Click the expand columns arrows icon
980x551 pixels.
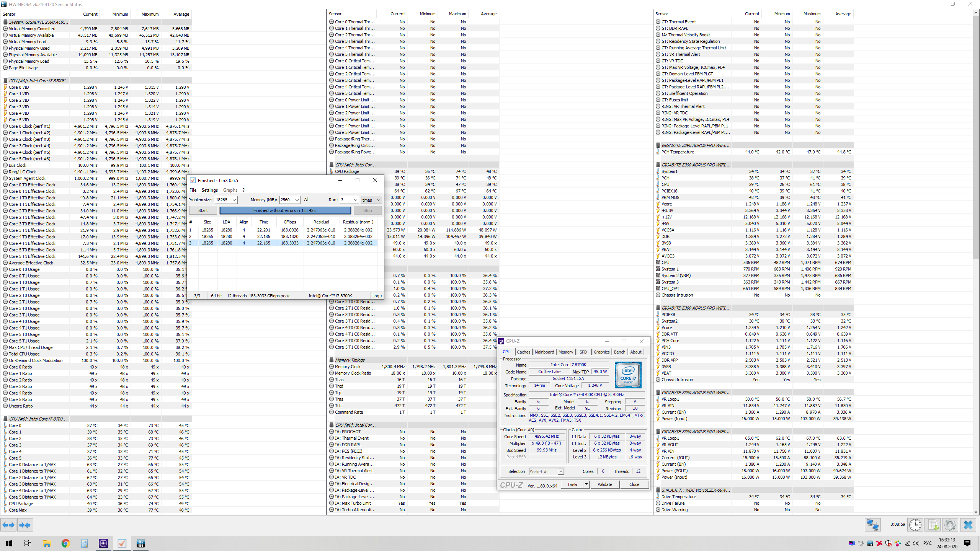pos(8,525)
